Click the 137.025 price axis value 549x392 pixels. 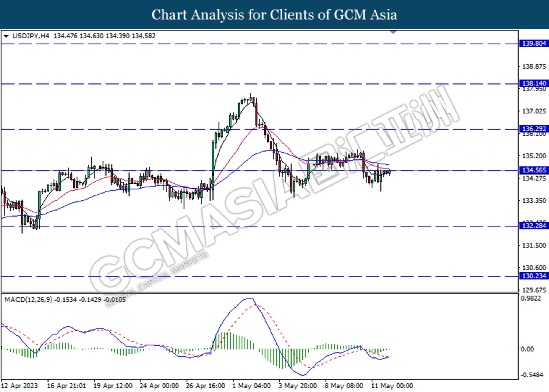coord(534,111)
